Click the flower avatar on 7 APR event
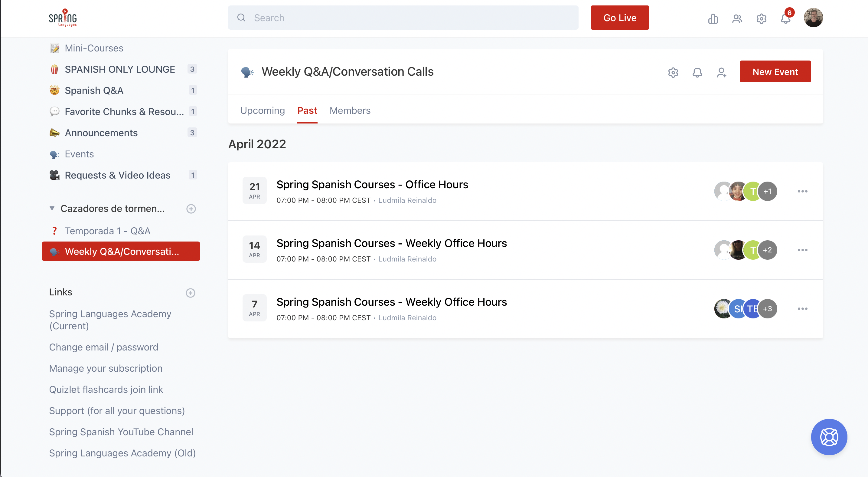The image size is (868, 477). tap(723, 308)
